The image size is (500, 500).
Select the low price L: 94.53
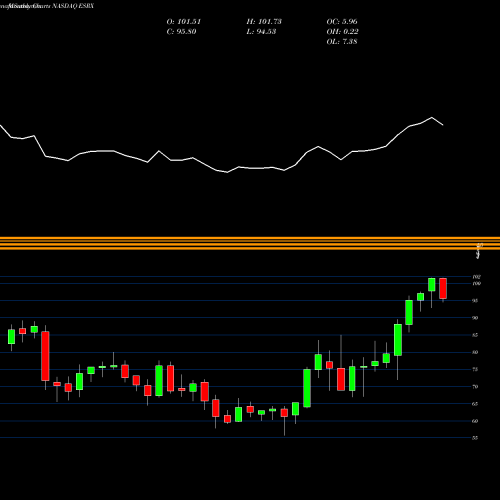(261, 32)
